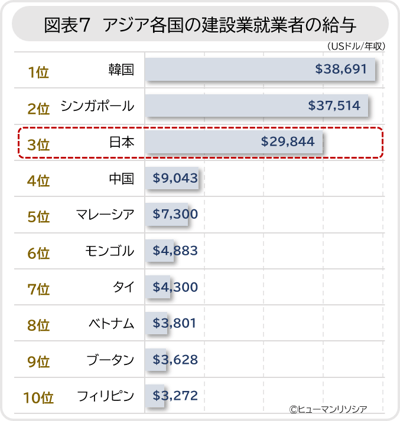Click the 1位 rank label

coord(39,72)
